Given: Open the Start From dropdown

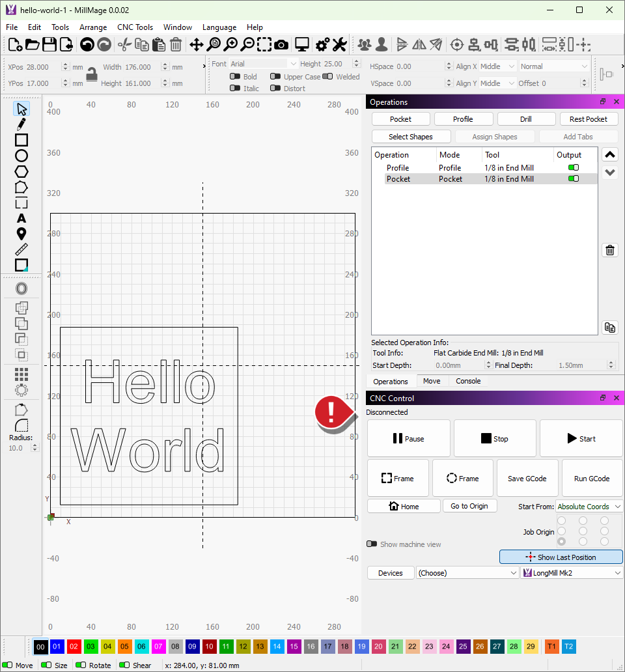Looking at the screenshot, I should pos(589,507).
